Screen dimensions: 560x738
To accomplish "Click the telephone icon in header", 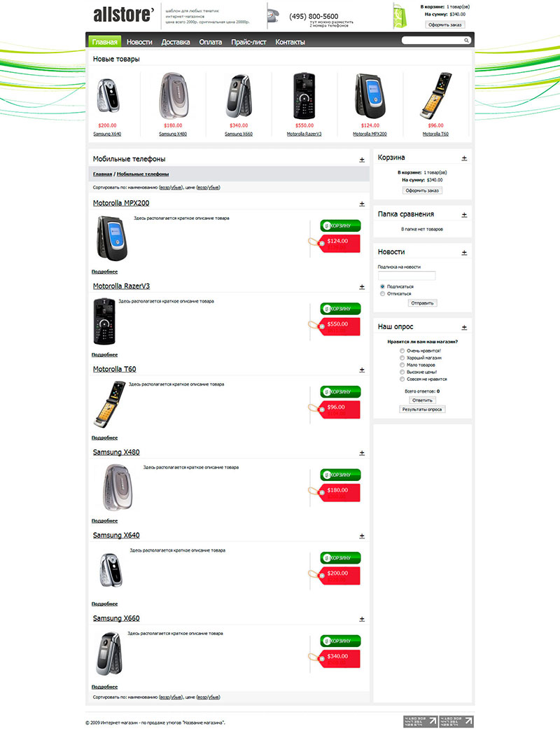I will [x=274, y=17].
